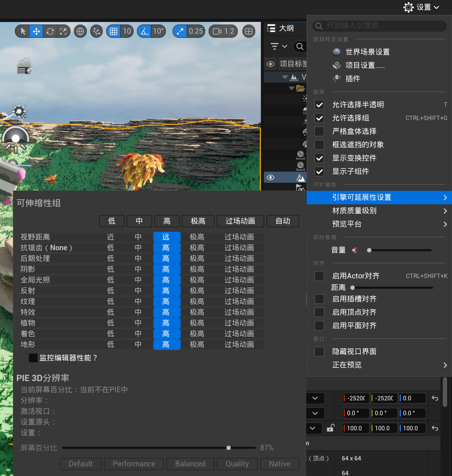Toggle the eye visibility icon in the outliner

(x=271, y=177)
